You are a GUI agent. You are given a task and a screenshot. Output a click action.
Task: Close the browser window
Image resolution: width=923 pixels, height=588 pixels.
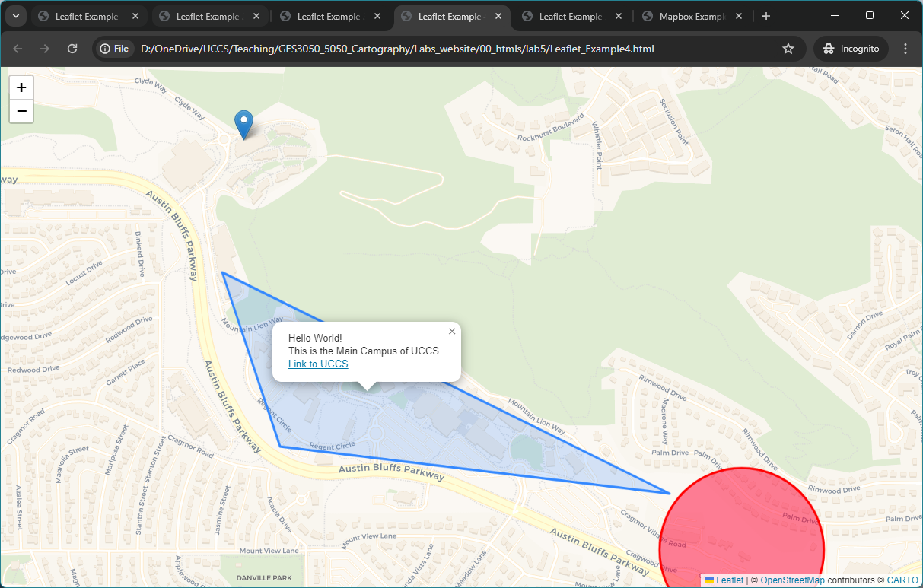pyautogui.click(x=905, y=15)
